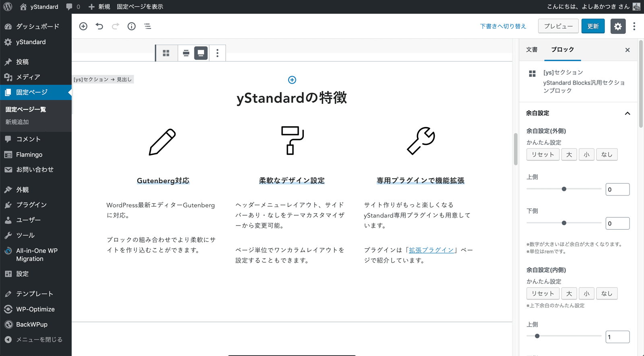
Task: Show content structure info icon
Action: [132, 26]
